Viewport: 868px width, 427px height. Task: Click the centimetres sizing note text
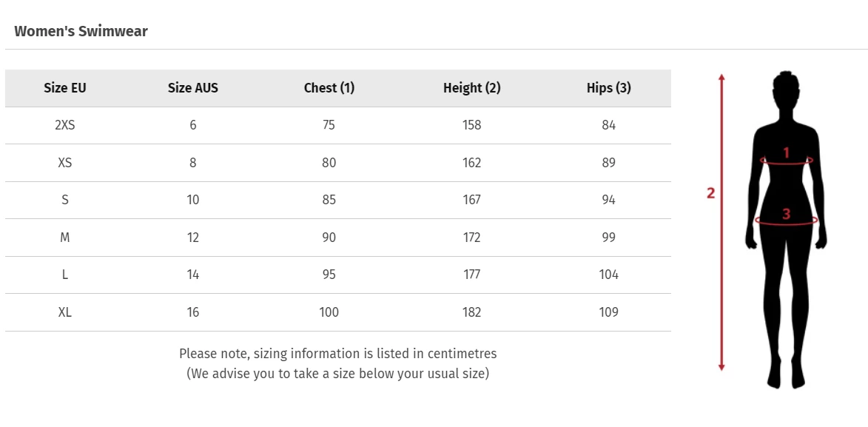coord(337,354)
